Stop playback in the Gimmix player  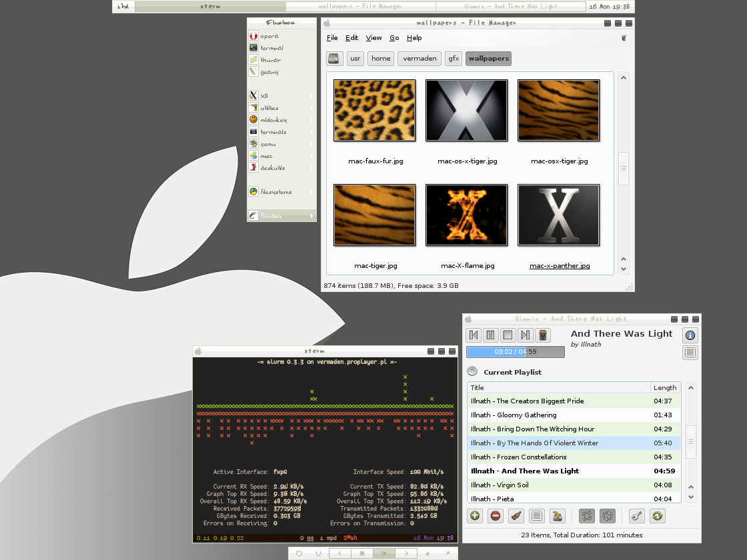pos(508,335)
